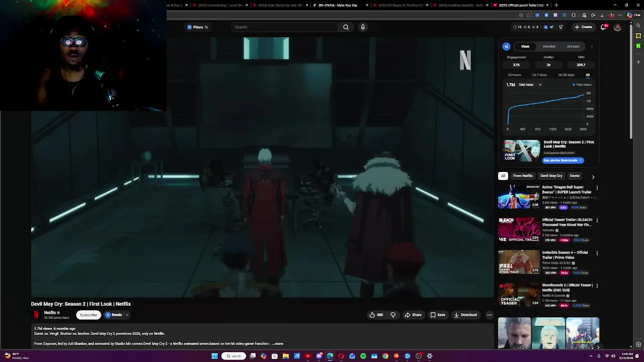Expand the description with ...more
Screen dimensions: 644x362
[278, 344]
